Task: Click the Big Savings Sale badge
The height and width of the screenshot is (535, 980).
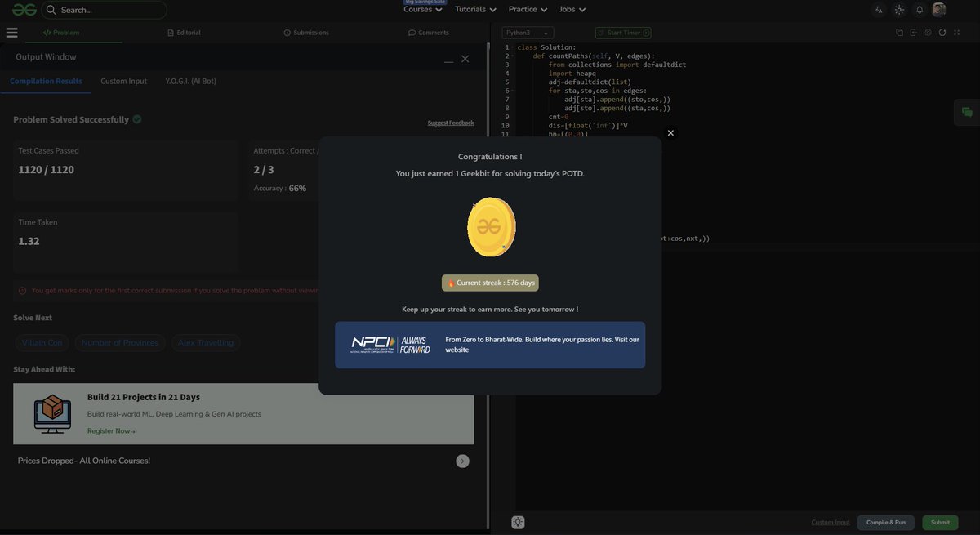Action: tap(425, 2)
